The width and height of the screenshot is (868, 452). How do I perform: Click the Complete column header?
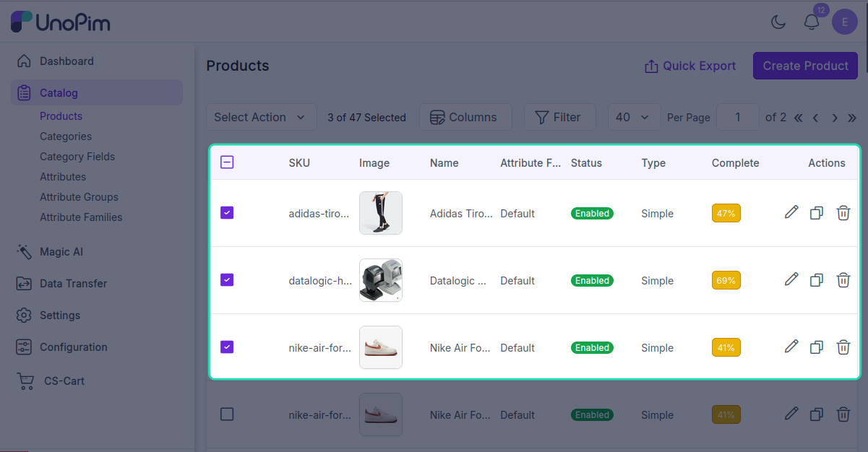(735, 163)
